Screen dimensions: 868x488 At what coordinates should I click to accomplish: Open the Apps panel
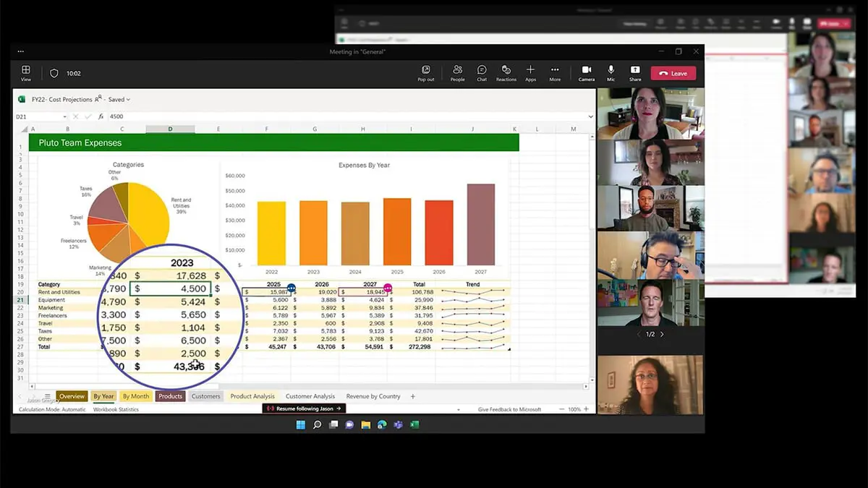click(x=530, y=72)
